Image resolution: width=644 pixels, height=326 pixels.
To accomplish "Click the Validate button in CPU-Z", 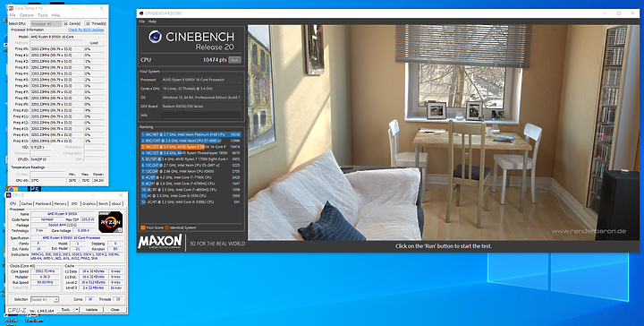I will coord(91,310).
